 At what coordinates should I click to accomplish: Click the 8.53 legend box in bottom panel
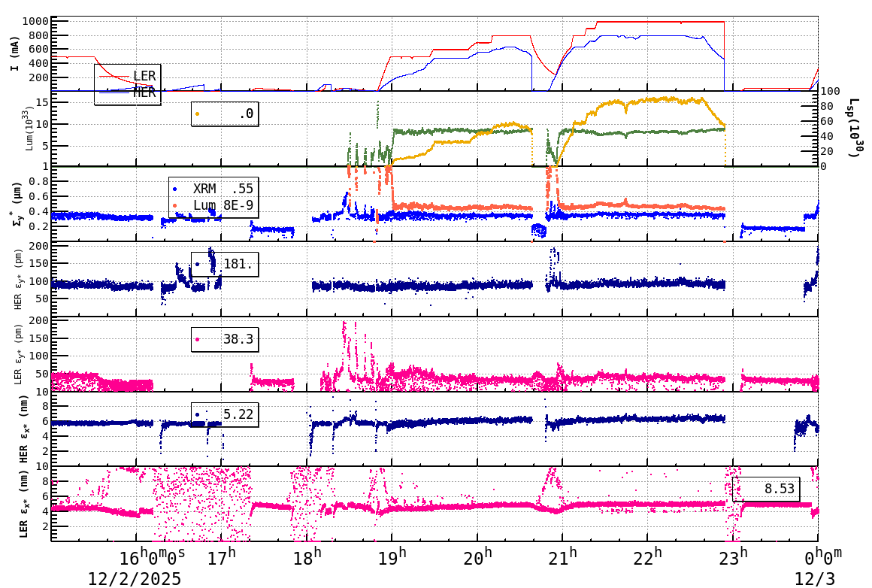(767, 489)
